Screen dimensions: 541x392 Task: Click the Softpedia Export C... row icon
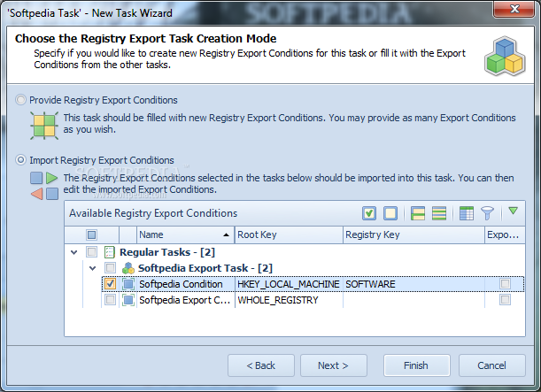click(x=128, y=300)
